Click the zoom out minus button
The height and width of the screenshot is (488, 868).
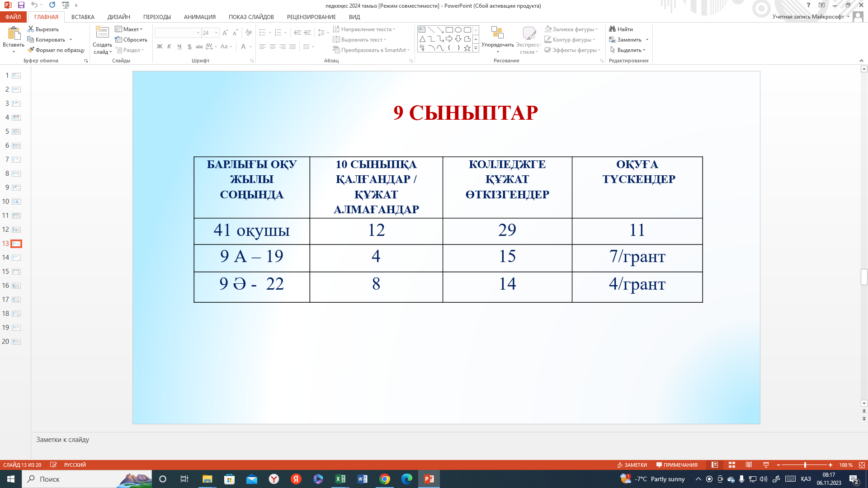coord(778,465)
